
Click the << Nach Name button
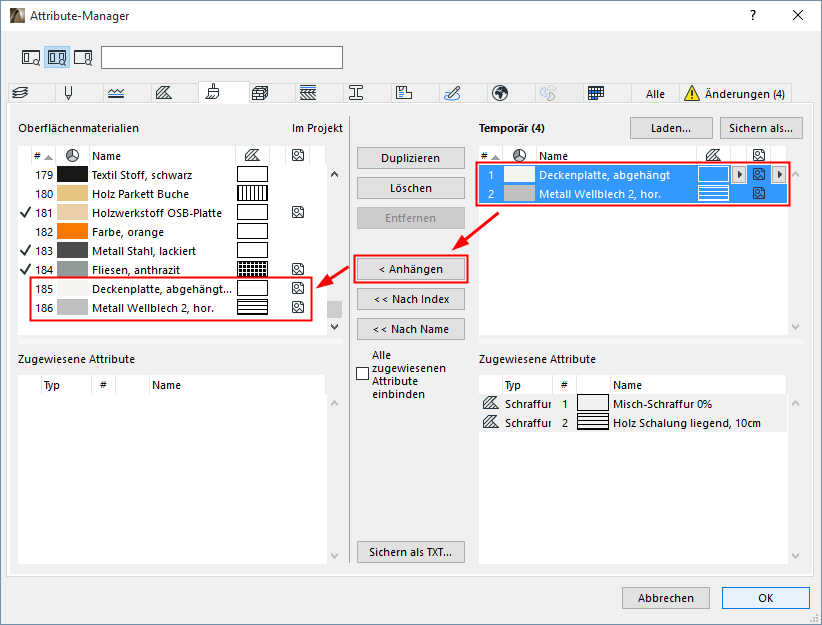(x=410, y=329)
